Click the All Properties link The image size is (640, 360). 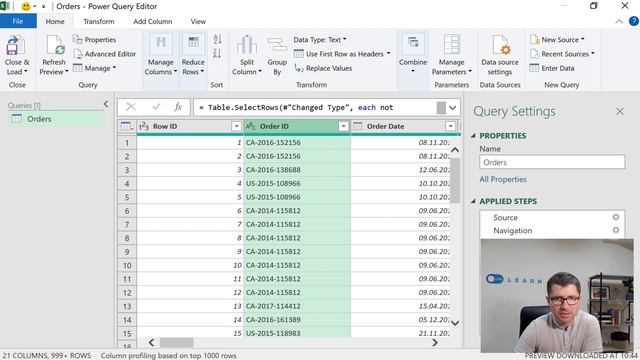tap(503, 179)
